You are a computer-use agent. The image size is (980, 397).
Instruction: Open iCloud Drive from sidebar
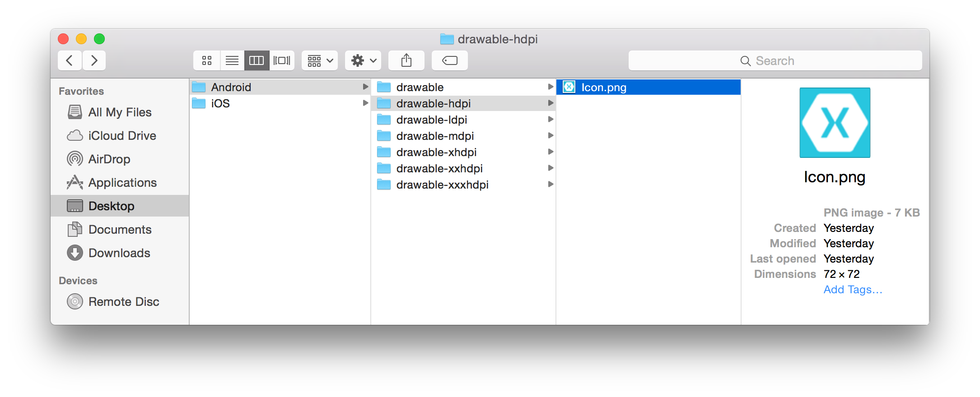[122, 136]
